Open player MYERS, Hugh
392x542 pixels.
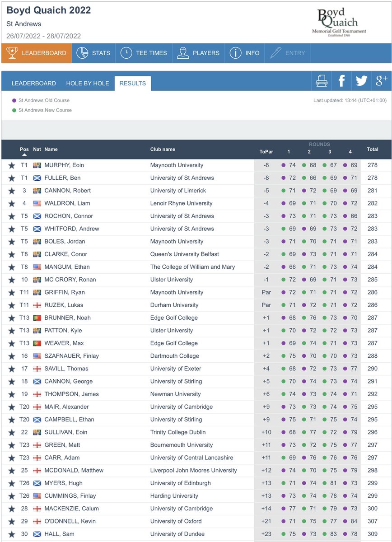pos(64,483)
